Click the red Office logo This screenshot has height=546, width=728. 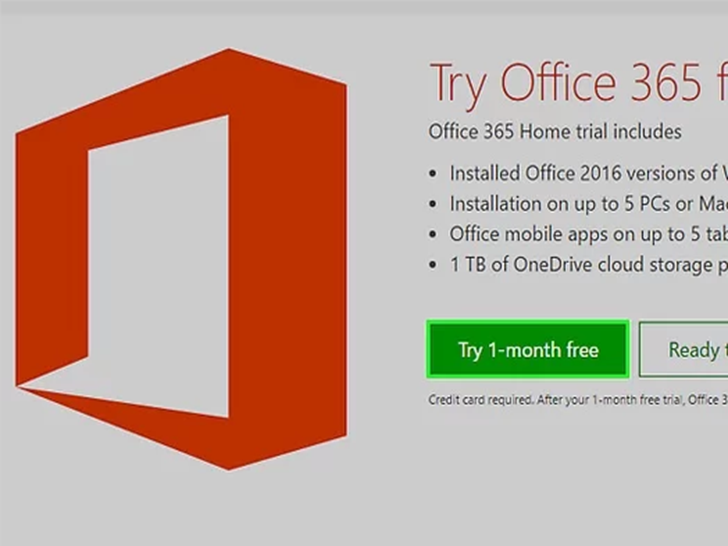181,259
